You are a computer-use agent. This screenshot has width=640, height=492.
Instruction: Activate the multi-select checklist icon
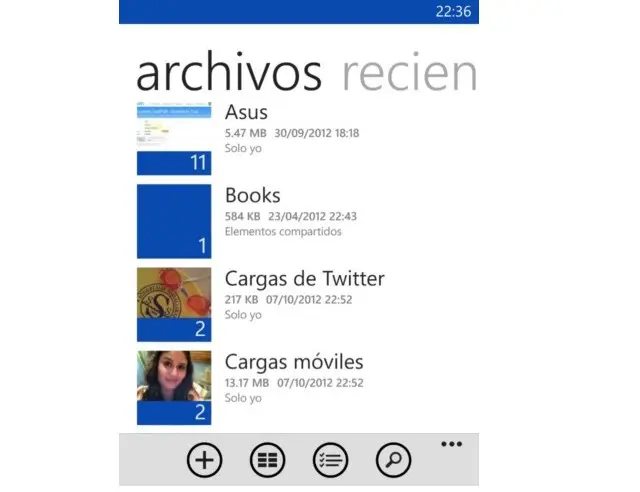pos(330,459)
